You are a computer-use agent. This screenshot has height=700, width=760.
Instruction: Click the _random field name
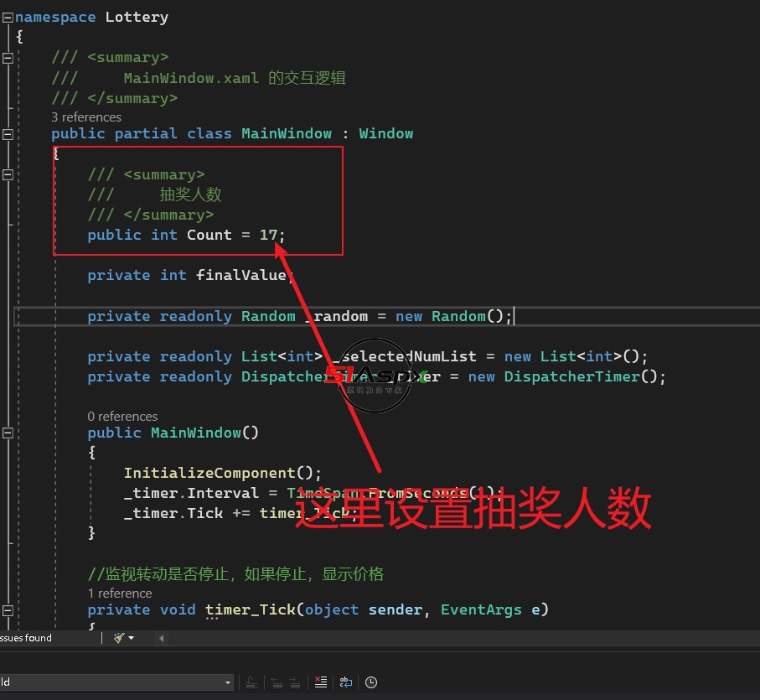(336, 317)
